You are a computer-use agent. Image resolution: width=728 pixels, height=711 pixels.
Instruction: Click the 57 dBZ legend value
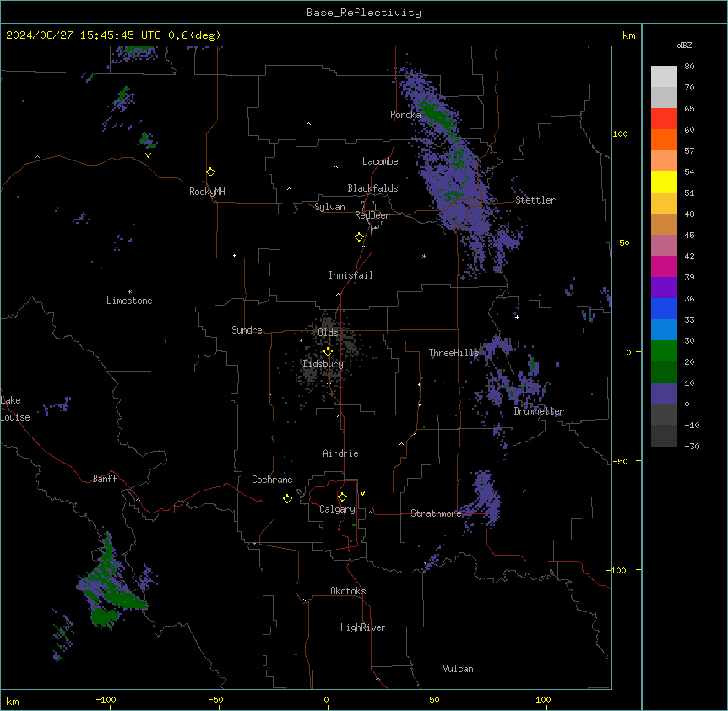[x=689, y=151]
